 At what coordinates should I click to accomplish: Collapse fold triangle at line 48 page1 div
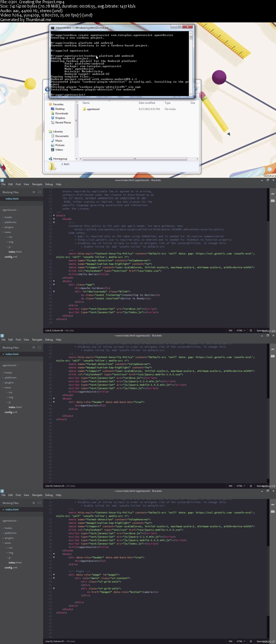tap(54, 575)
